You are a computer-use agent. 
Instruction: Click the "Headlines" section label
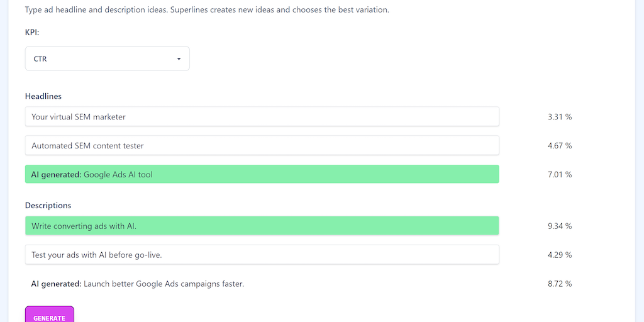point(43,96)
